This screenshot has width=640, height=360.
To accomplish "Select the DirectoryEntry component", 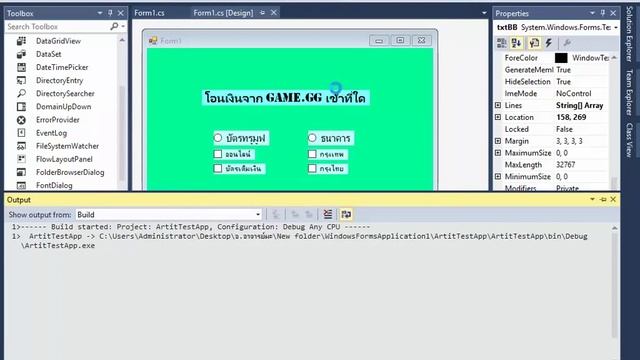I will pyautogui.click(x=59, y=80).
